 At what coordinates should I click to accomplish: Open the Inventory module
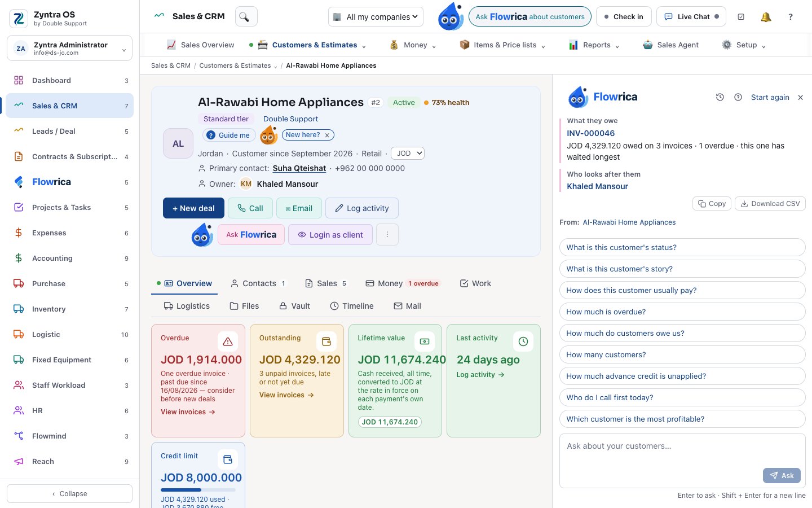coord(70,309)
